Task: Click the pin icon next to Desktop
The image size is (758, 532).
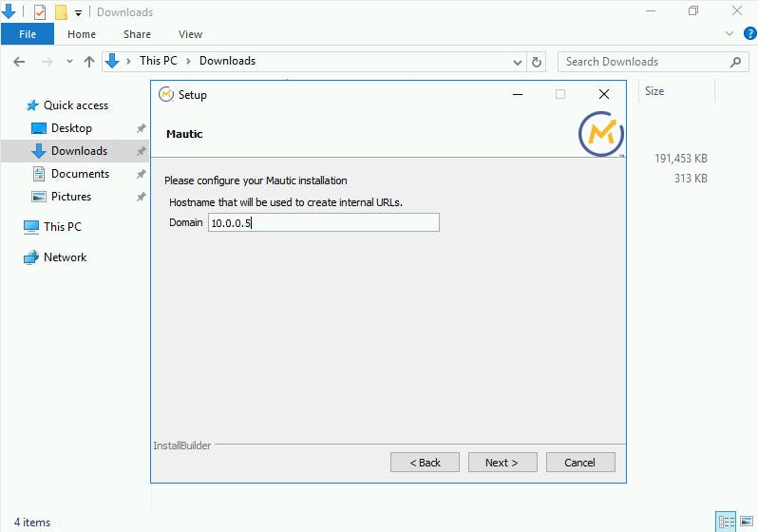Action: click(x=141, y=128)
